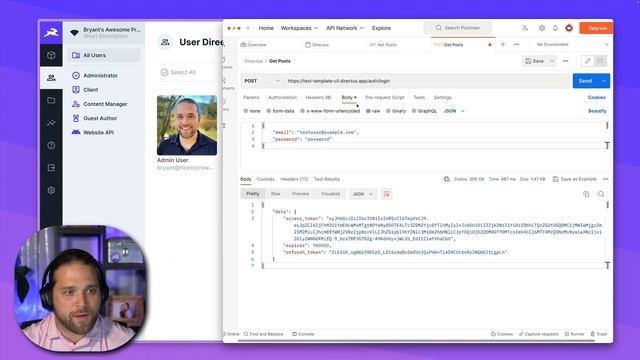The image size is (640, 360).
Task: Open the File Library folder icon in Directus
Action: coord(51,100)
